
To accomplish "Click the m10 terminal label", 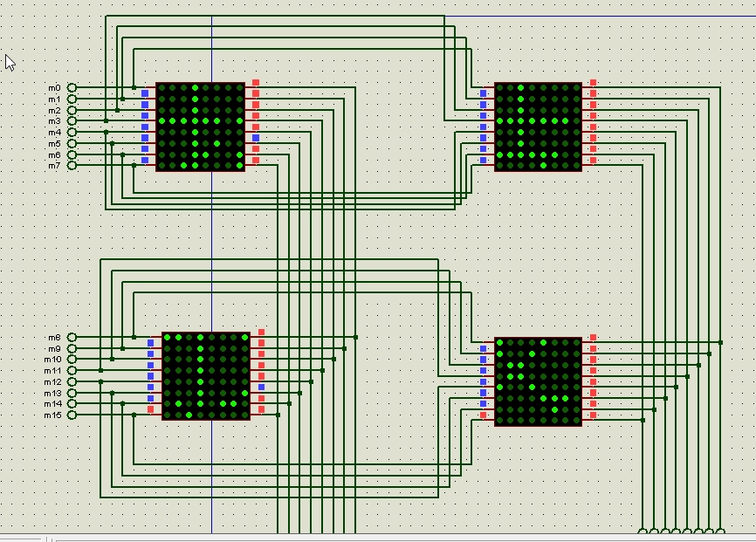I will 53,360.
